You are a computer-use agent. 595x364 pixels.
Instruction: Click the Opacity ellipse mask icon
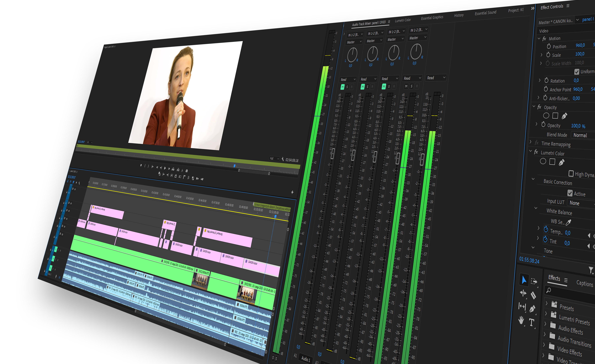(546, 116)
